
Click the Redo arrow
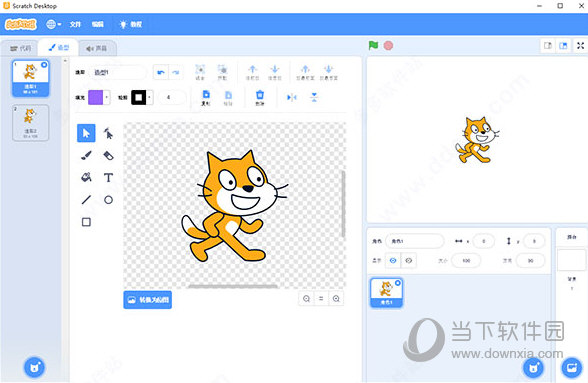tap(176, 72)
